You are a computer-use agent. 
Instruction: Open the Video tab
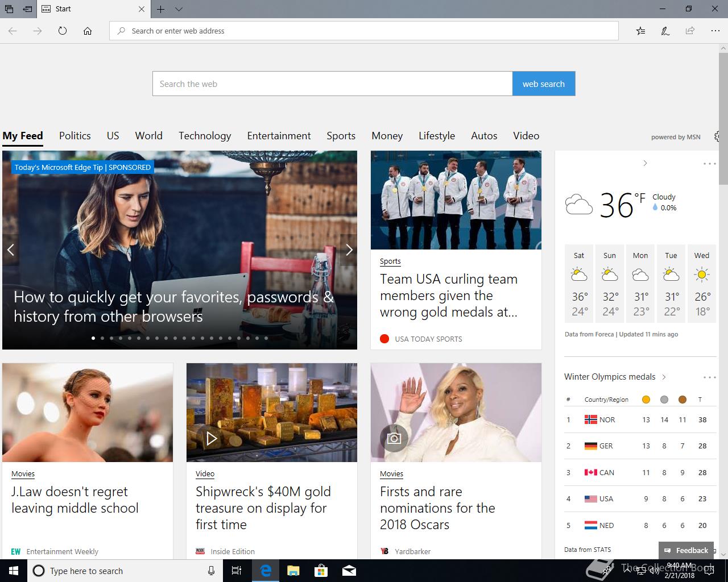(526, 136)
